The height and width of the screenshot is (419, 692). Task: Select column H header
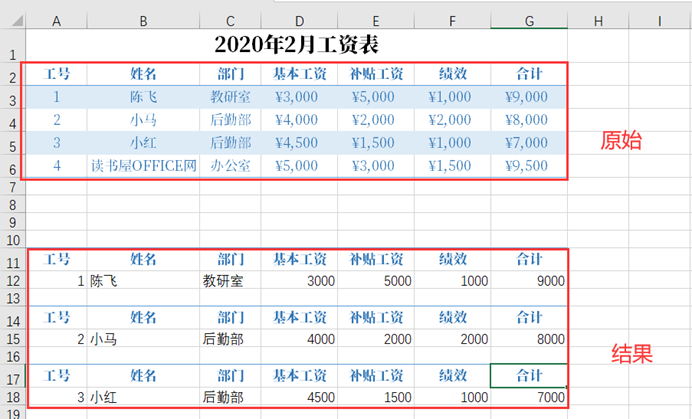point(598,21)
